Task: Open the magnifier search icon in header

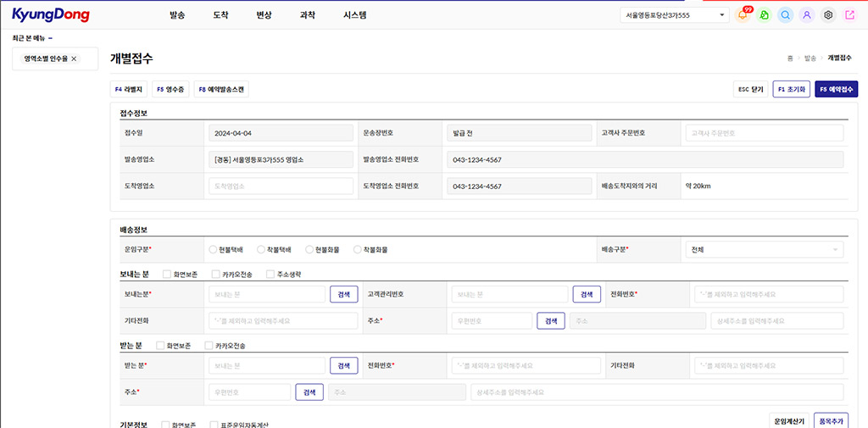Action: 786,15
